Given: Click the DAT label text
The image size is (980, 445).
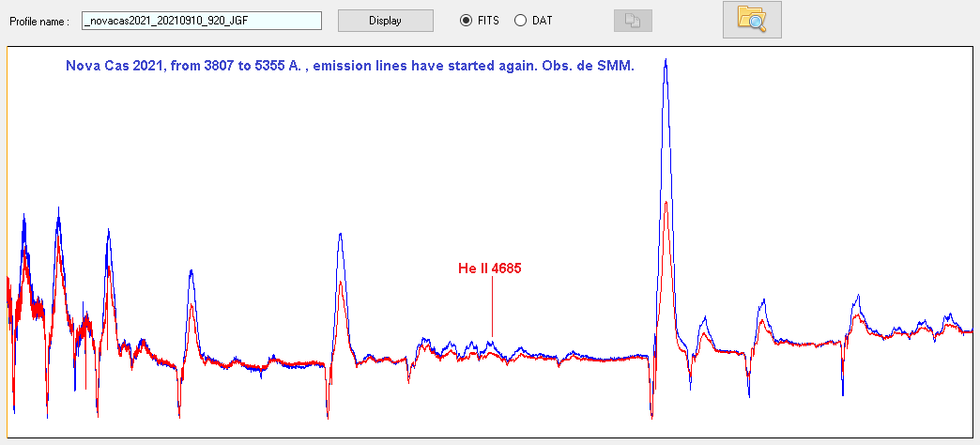Looking at the screenshot, I should pos(542,21).
